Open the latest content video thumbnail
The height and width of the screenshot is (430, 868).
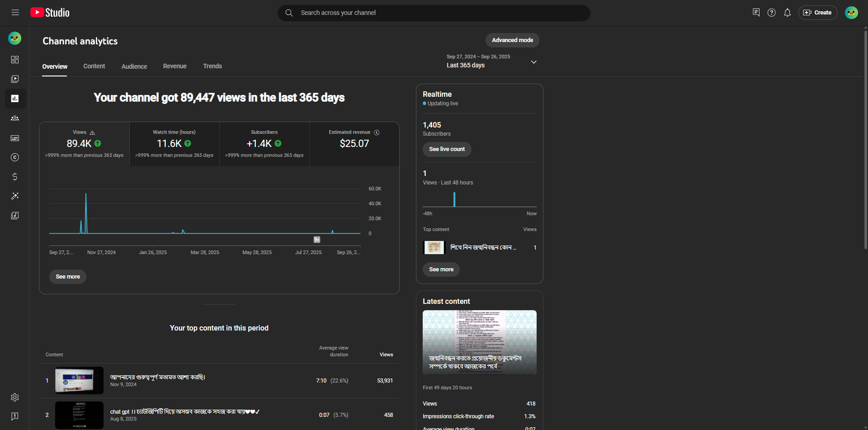pos(479,342)
